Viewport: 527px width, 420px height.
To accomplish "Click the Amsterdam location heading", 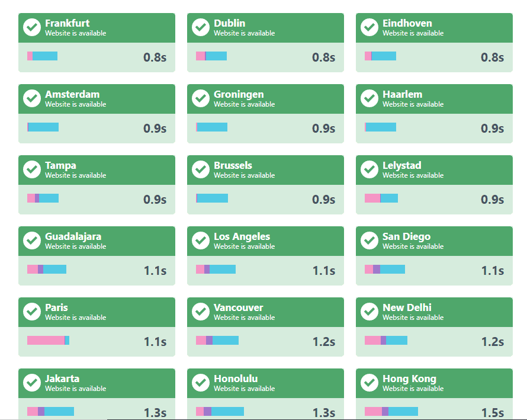I will click(x=72, y=94).
